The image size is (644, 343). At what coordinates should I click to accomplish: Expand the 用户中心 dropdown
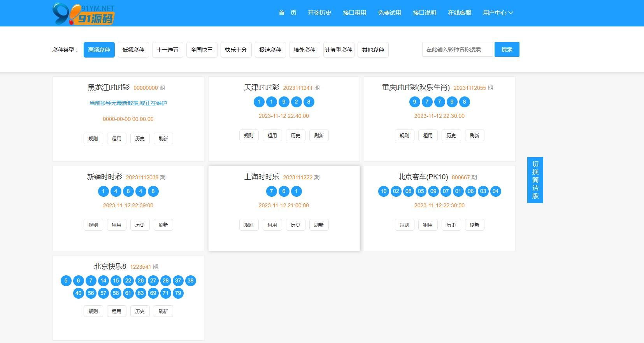pos(498,13)
